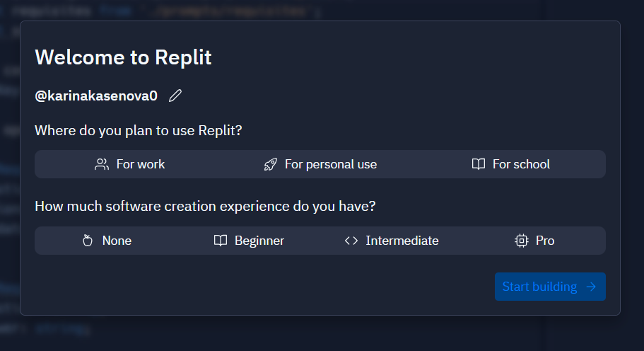The image size is (644, 351).
Task: Click the chip icon beside Pro
Action: [x=522, y=241]
